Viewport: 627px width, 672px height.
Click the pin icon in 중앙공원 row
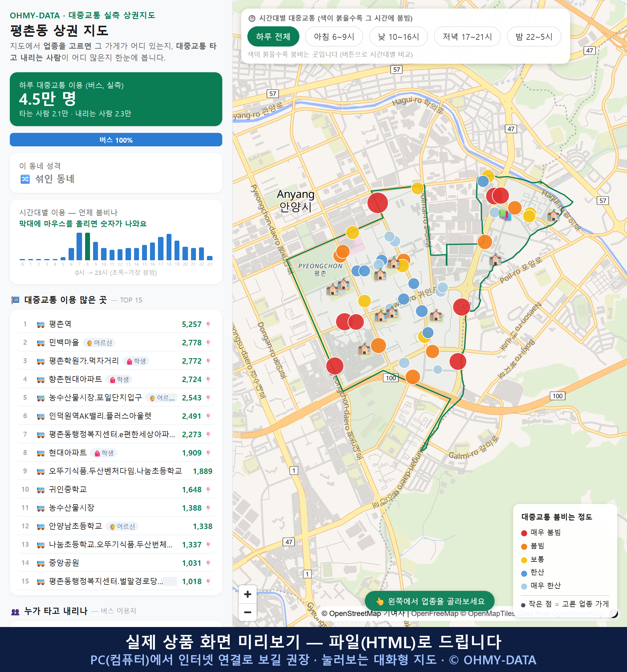pyautogui.click(x=208, y=563)
